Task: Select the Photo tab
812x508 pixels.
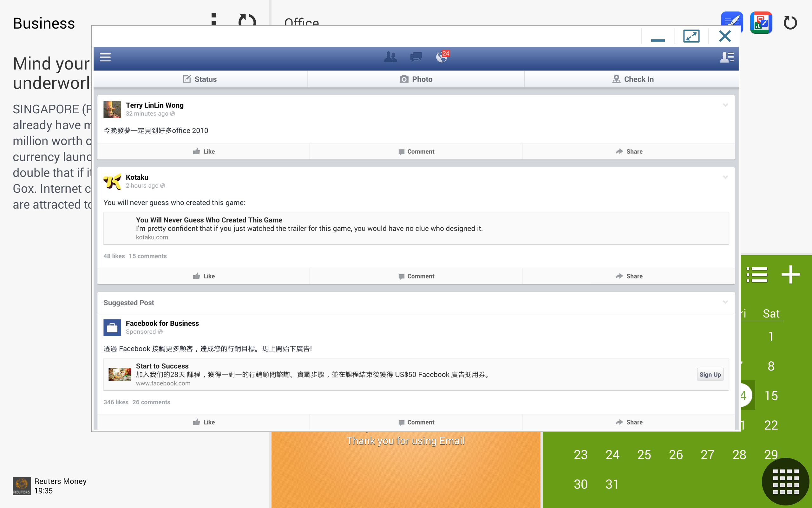Action: [x=416, y=79]
